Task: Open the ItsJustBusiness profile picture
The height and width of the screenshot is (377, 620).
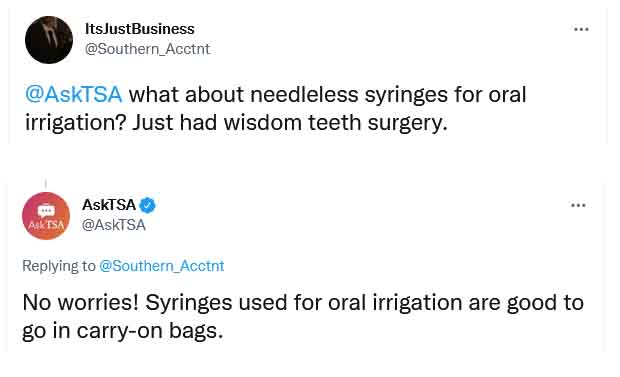Action: pos(49,40)
